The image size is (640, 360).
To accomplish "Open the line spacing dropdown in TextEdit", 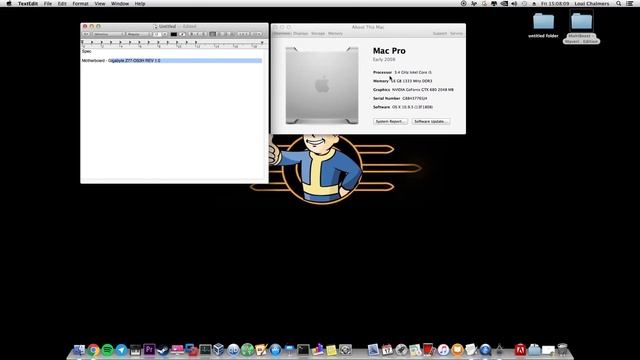I will point(243,34).
